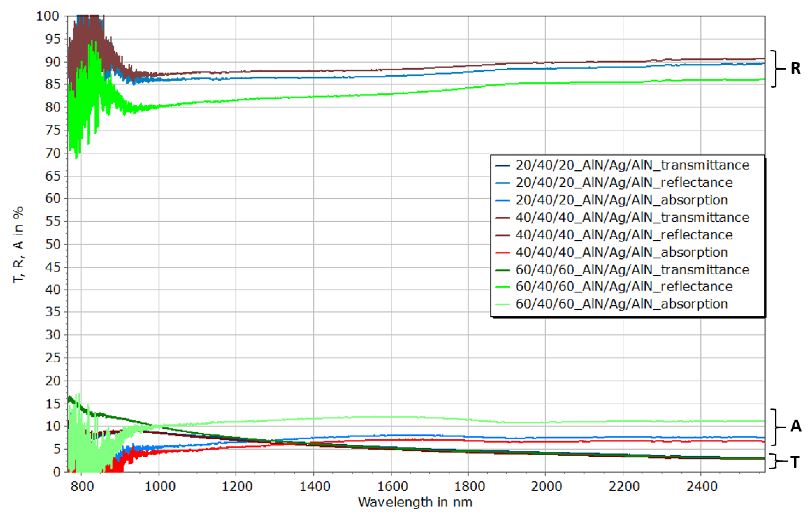Viewport: 812px width, 518px height.
Task: Select the 20/40/20_AlN/Ag/AlN_reflectance legend label
Action: (x=624, y=183)
